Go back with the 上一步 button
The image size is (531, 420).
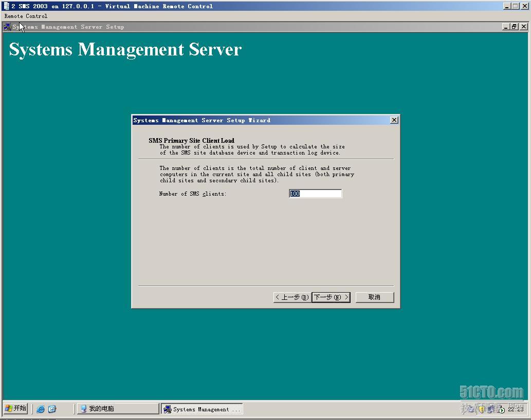[292, 297]
